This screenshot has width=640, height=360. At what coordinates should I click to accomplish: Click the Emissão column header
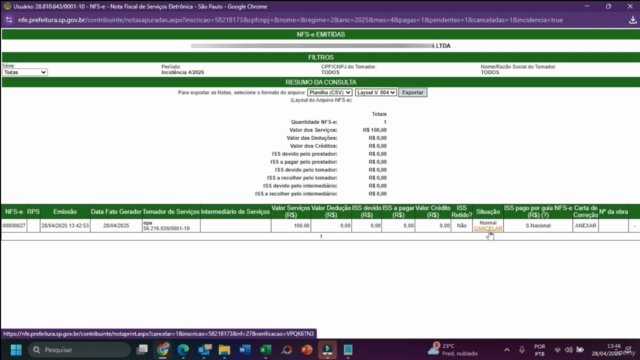65,212
